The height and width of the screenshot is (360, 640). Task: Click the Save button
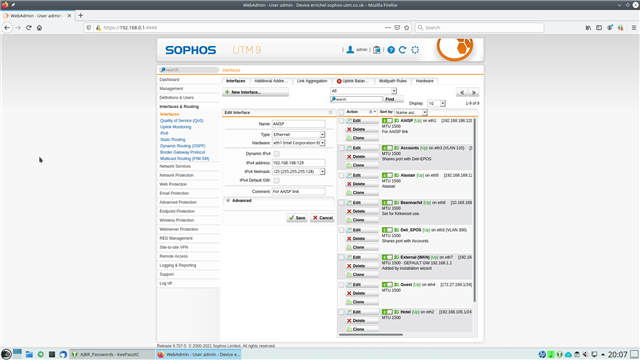[x=297, y=218]
